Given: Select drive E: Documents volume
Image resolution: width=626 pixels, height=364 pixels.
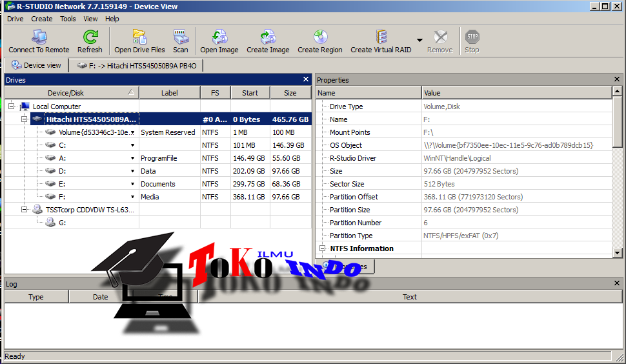Looking at the screenshot, I should click(x=63, y=184).
